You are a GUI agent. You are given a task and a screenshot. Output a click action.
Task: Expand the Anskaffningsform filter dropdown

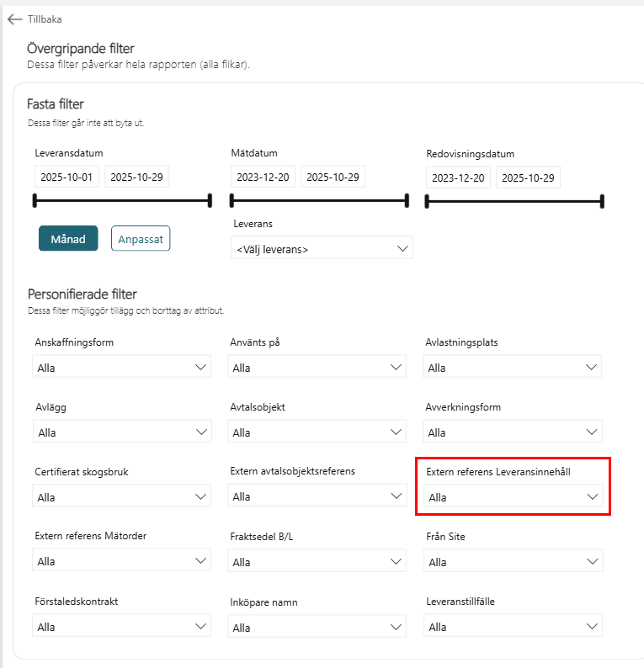pyautogui.click(x=121, y=368)
